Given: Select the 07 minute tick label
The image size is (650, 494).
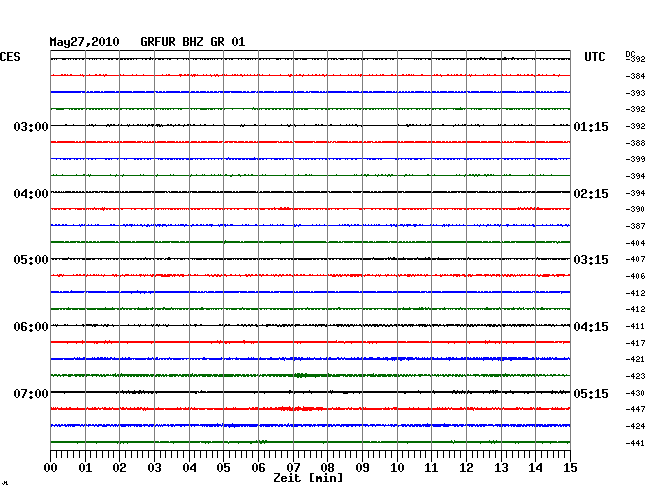Looking at the screenshot, I should (293, 468).
